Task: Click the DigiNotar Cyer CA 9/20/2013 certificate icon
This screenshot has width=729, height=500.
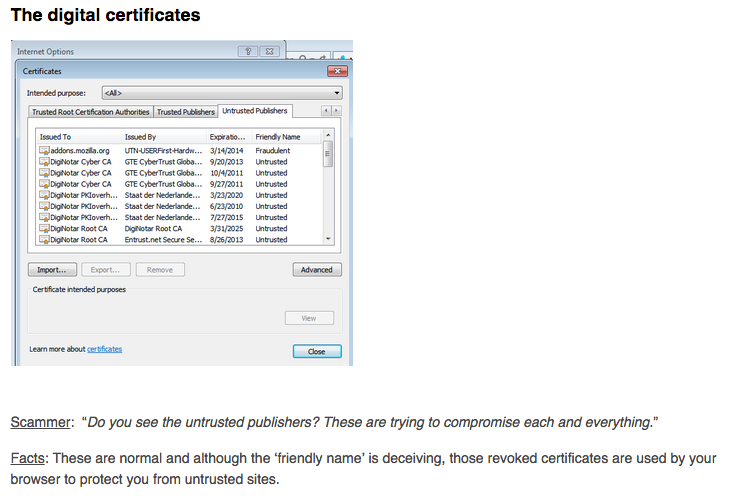Action: (x=43, y=162)
